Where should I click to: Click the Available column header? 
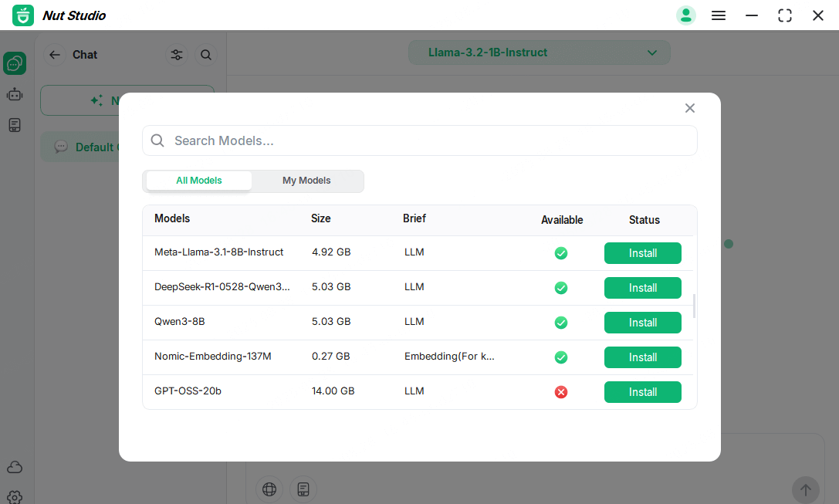(562, 220)
